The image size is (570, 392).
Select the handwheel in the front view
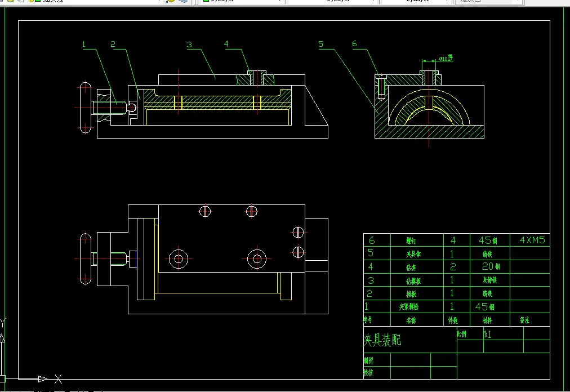click(x=86, y=108)
